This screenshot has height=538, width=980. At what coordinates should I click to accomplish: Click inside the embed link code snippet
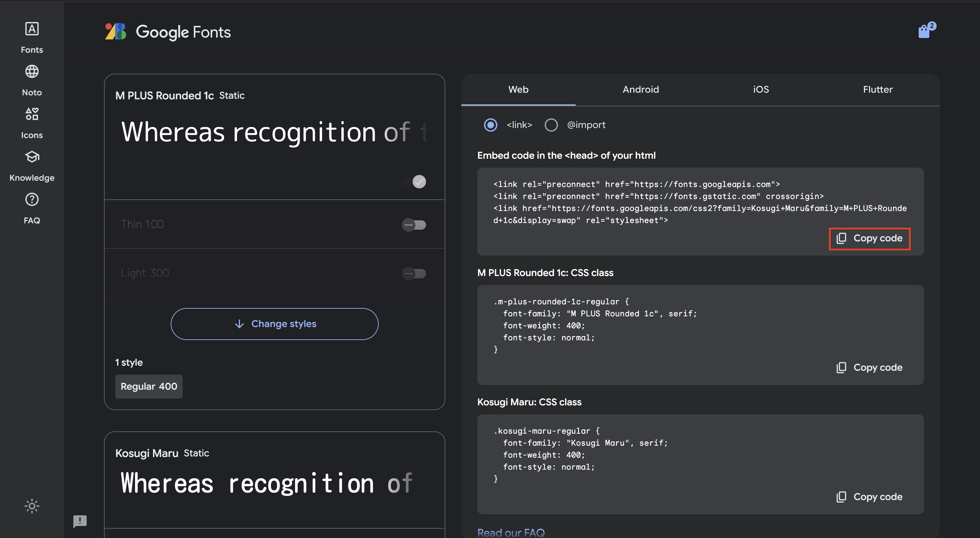(700, 202)
